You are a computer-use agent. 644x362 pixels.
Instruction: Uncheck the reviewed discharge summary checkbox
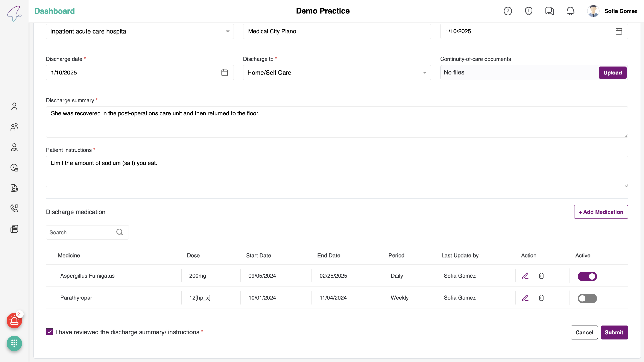point(50,332)
